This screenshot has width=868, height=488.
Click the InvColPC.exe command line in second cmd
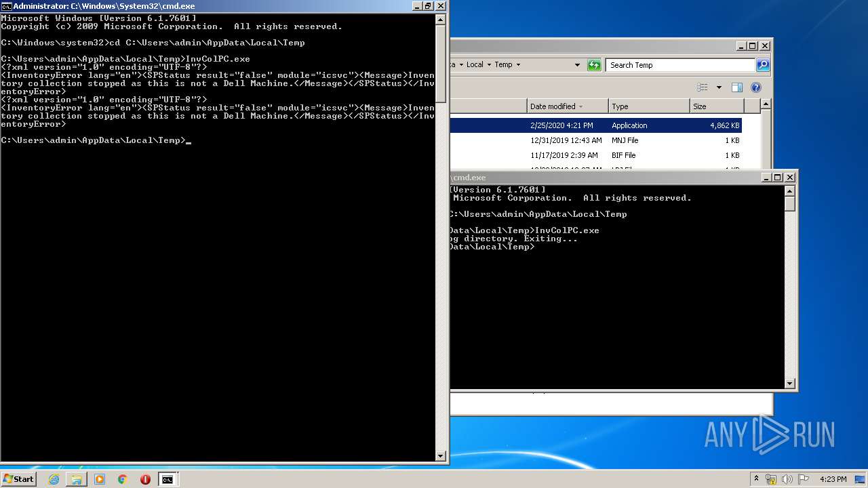point(525,230)
